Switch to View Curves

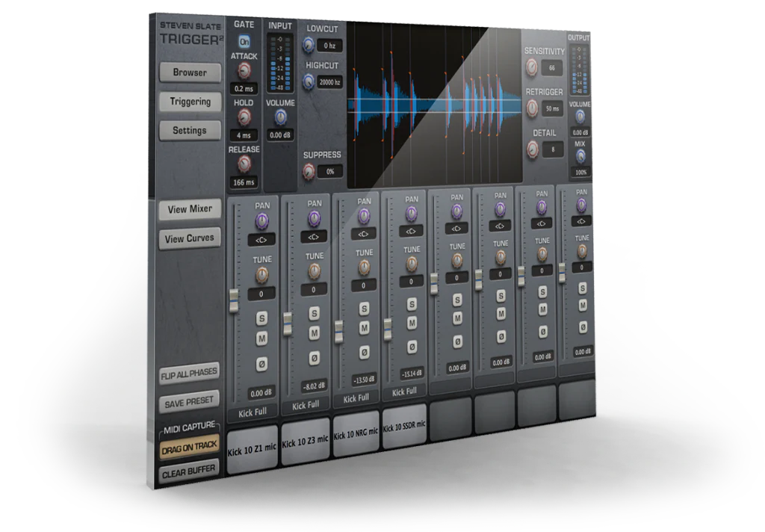pos(189,238)
